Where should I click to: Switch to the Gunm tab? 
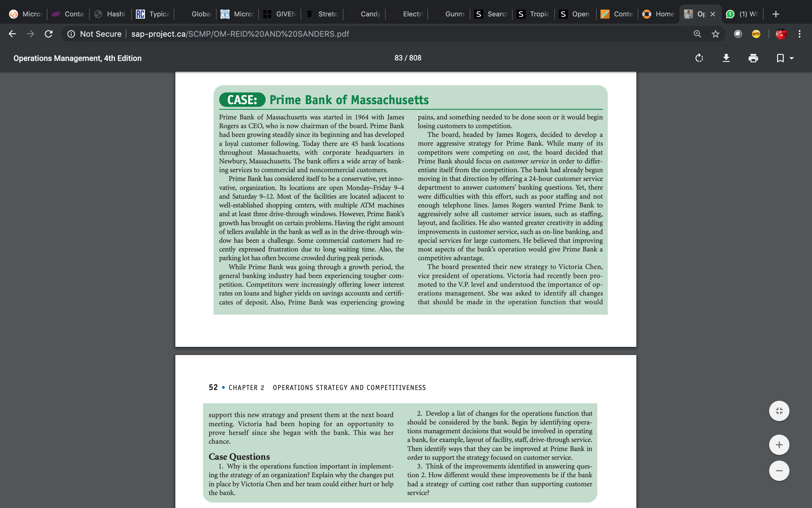click(x=449, y=14)
